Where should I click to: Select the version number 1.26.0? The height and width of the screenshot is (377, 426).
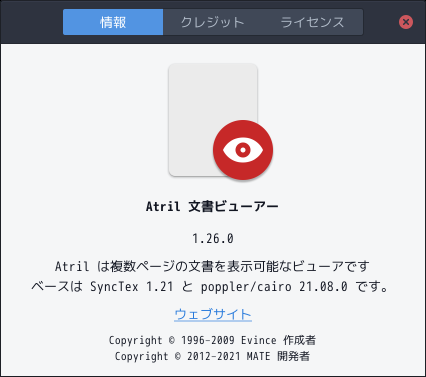pyautogui.click(x=213, y=239)
